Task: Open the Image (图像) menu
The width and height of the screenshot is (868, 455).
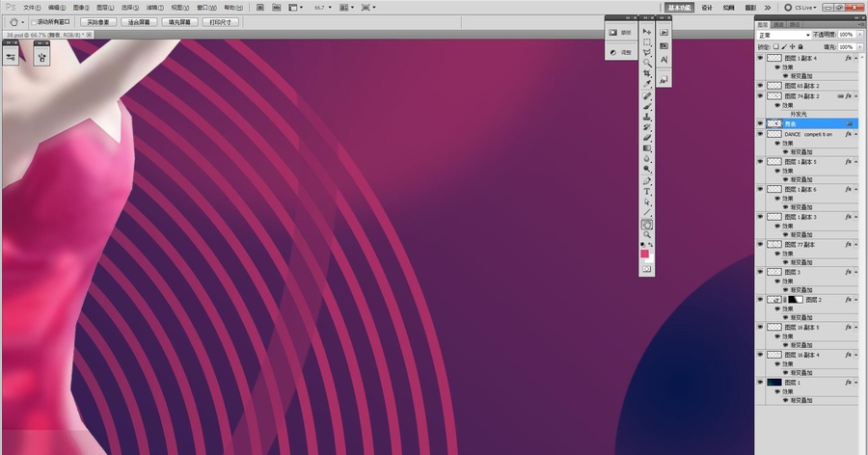Action: [x=81, y=8]
